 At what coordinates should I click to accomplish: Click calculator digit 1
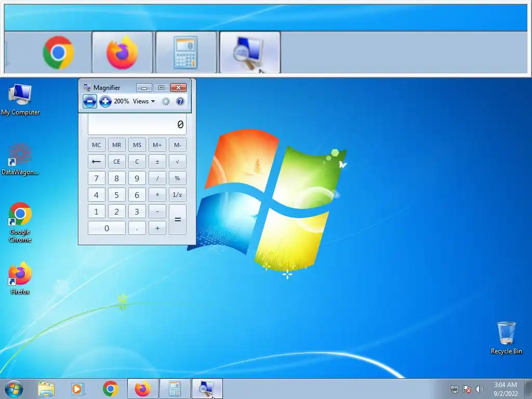[96, 211]
